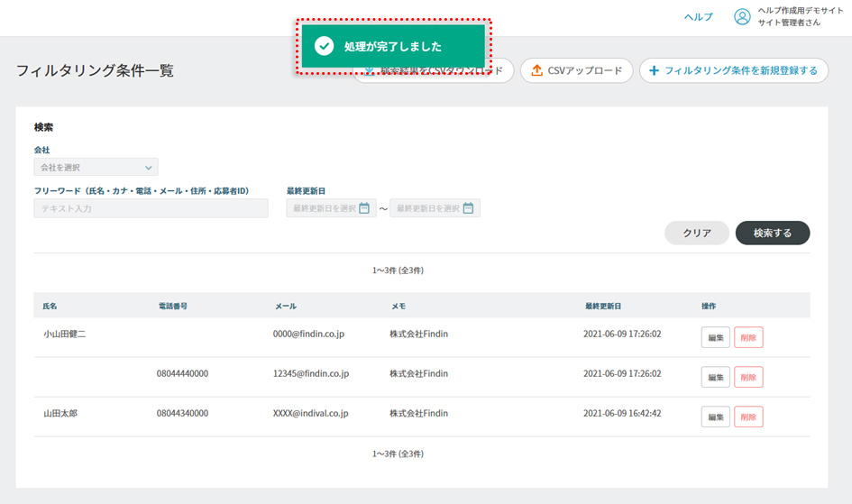Click the plus icon for new filtering condition
The width and height of the screenshot is (852, 504).
pos(654,70)
